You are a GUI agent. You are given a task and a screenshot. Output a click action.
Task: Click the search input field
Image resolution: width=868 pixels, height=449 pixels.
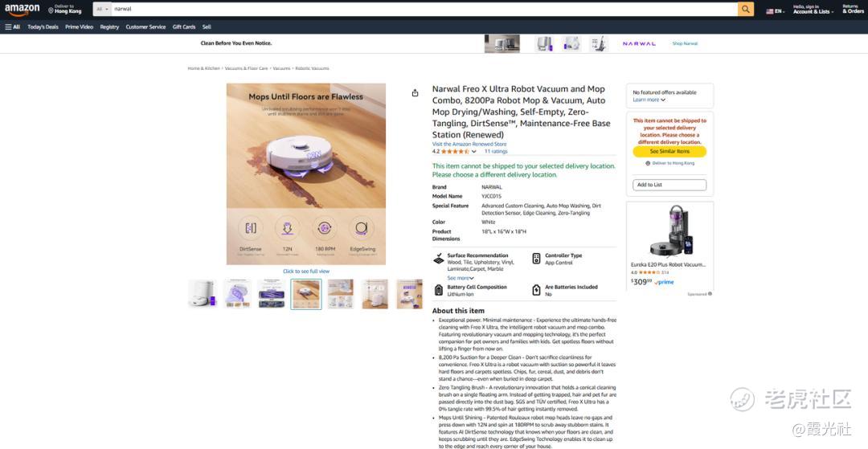[x=424, y=10]
